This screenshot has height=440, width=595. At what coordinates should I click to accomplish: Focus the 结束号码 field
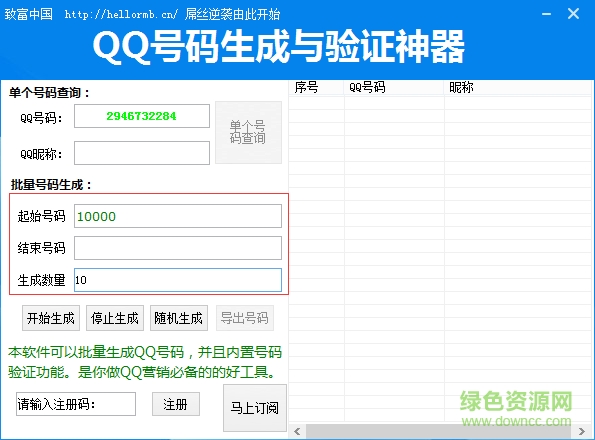click(178, 248)
